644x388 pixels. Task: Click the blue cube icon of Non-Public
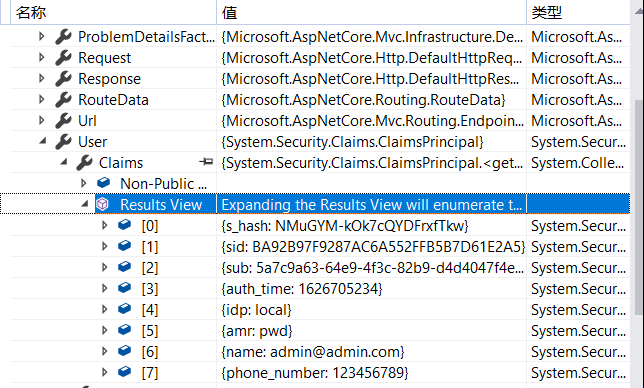point(103,182)
